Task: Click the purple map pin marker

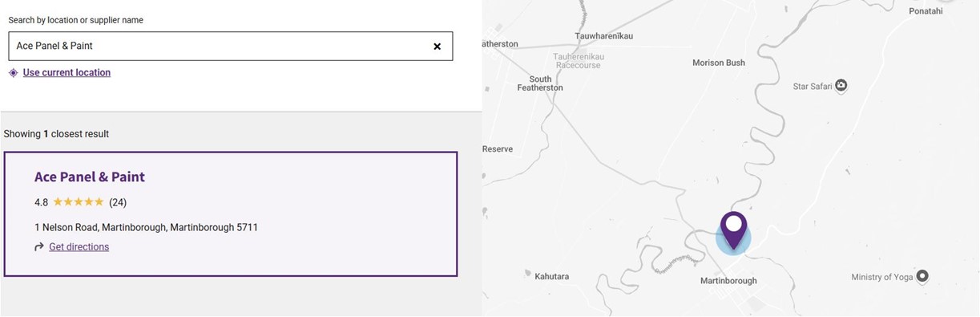Action: (x=733, y=230)
